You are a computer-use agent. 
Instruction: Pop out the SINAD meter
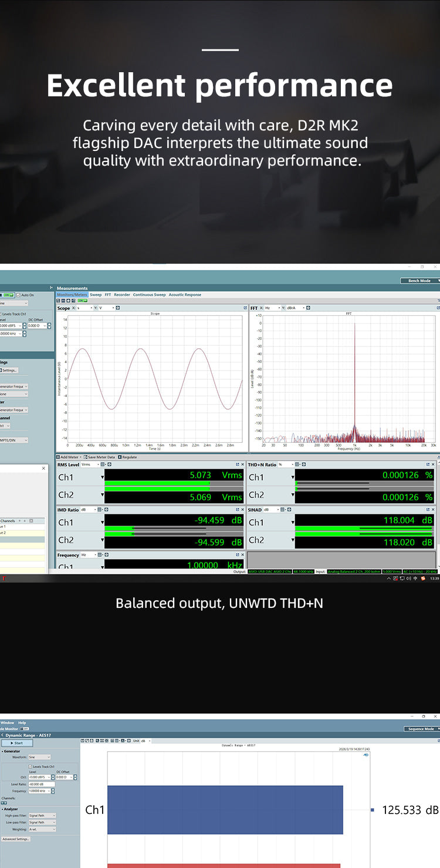click(428, 510)
